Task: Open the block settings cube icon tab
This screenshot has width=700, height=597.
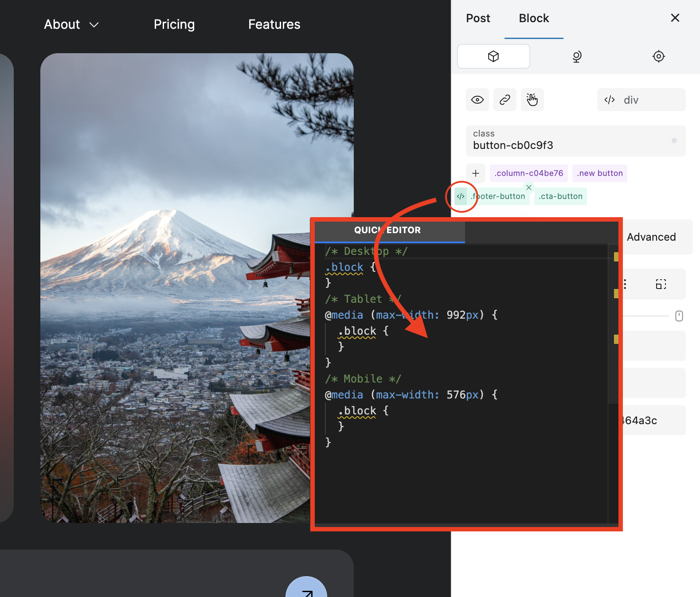Action: [x=493, y=56]
